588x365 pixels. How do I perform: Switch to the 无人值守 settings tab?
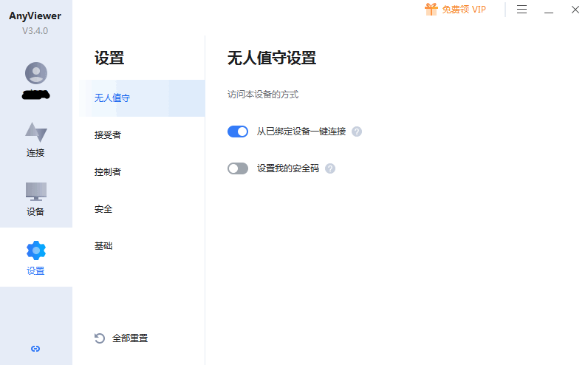tap(112, 98)
